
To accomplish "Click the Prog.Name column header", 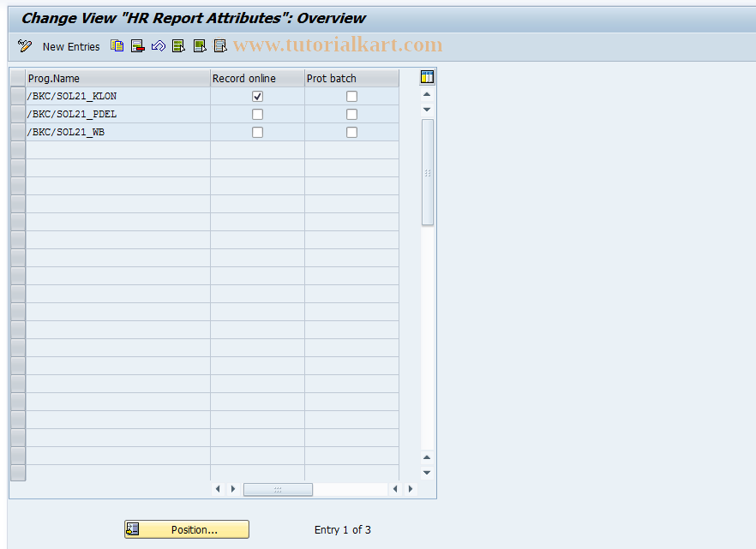I will (118, 78).
